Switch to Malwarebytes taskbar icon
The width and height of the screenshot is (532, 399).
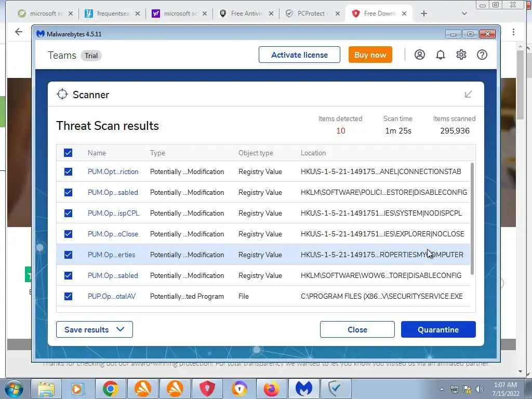click(303, 389)
